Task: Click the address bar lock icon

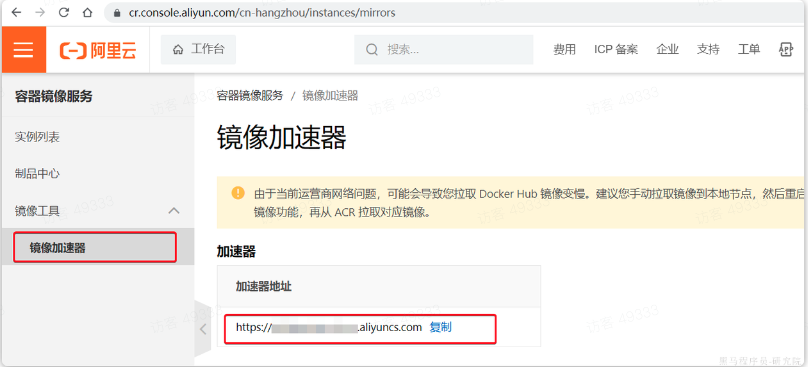Action: click(x=116, y=13)
